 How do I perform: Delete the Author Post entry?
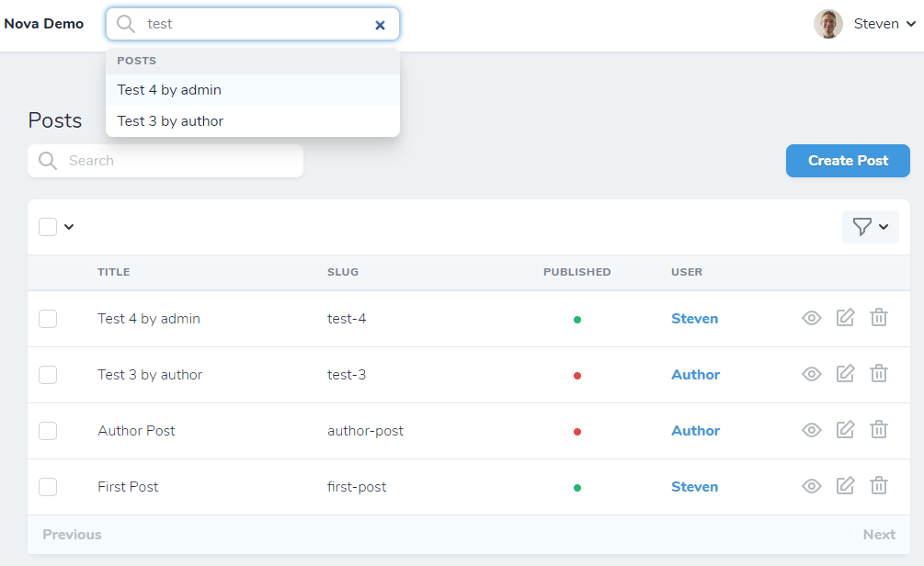click(879, 429)
